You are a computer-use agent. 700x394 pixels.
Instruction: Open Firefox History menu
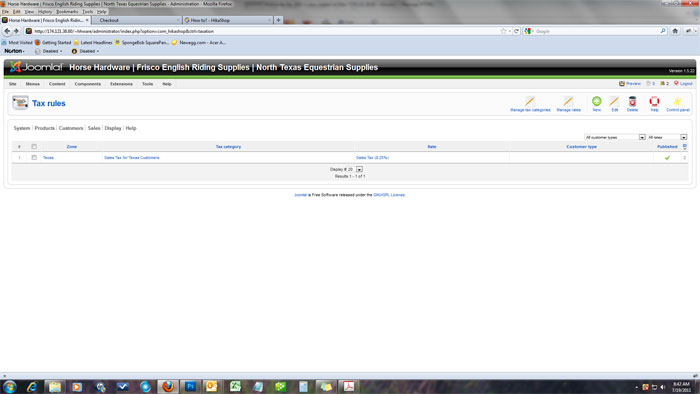pos(45,12)
